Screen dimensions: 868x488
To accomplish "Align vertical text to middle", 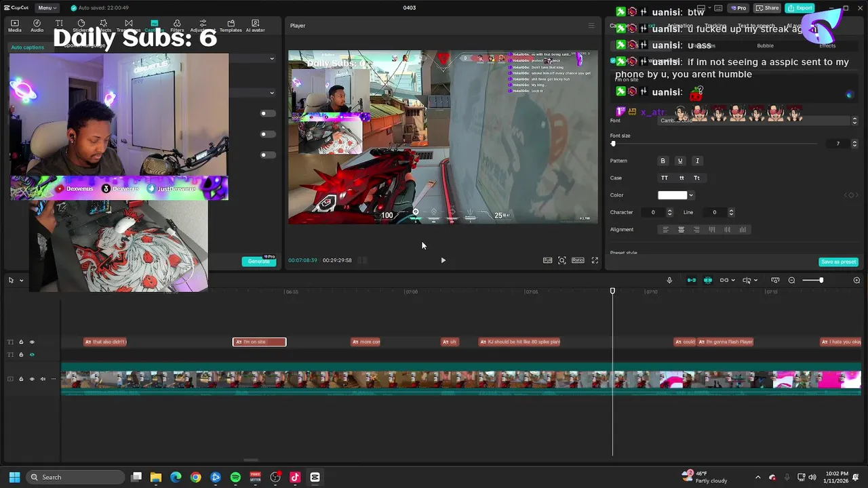I will (728, 230).
